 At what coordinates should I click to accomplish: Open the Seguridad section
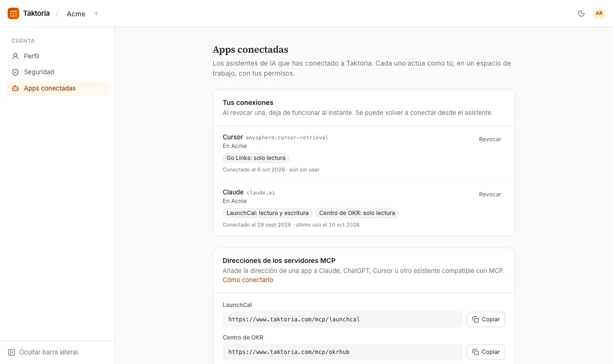(57, 72)
